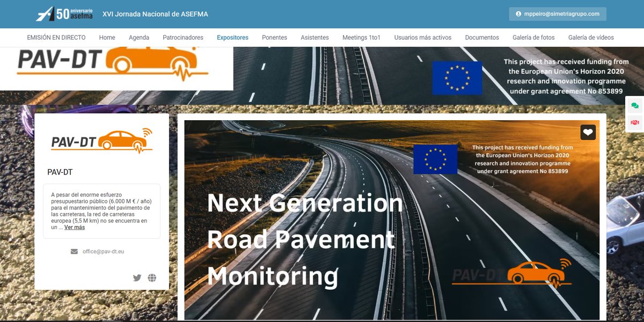
Task: Click the user avatar icon in account button
Action: [518, 14]
